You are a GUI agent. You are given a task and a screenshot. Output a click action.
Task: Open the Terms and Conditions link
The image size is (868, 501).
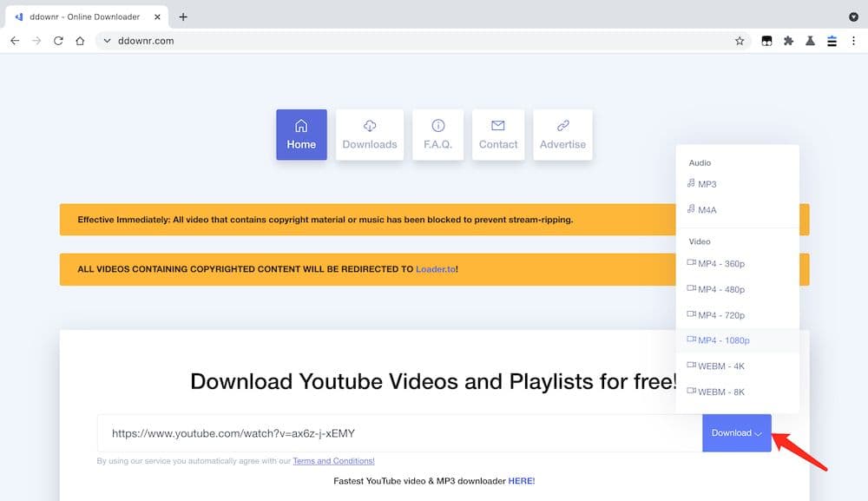[334, 461]
